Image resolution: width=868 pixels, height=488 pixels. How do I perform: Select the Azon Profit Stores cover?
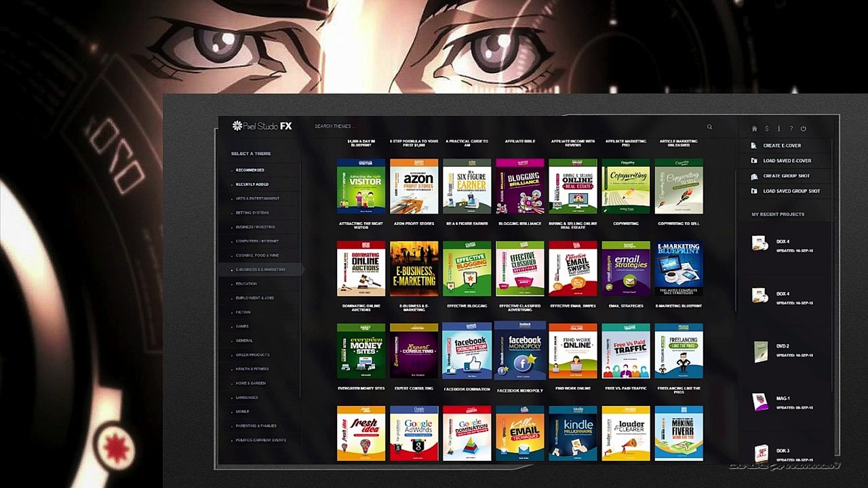point(414,186)
